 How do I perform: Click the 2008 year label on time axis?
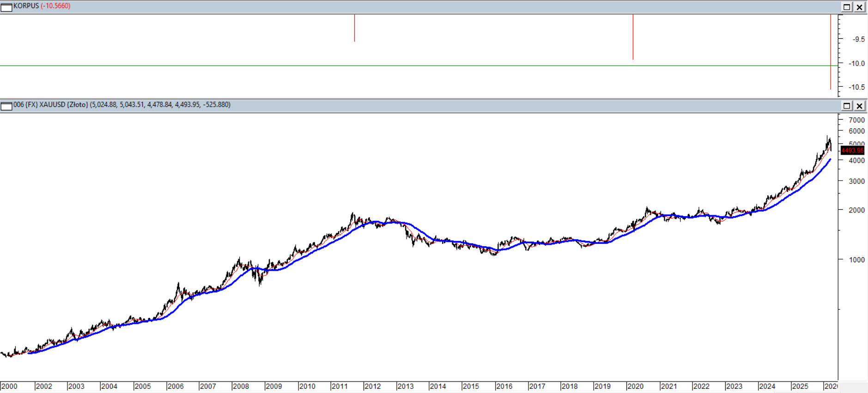tap(241, 387)
